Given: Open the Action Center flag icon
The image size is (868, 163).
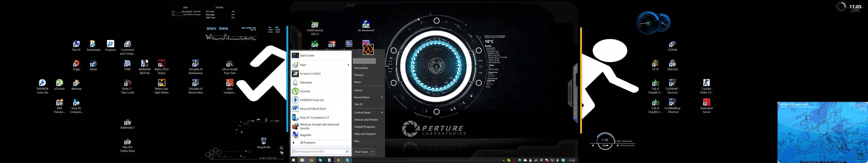Looking at the screenshot, I should [547, 160].
